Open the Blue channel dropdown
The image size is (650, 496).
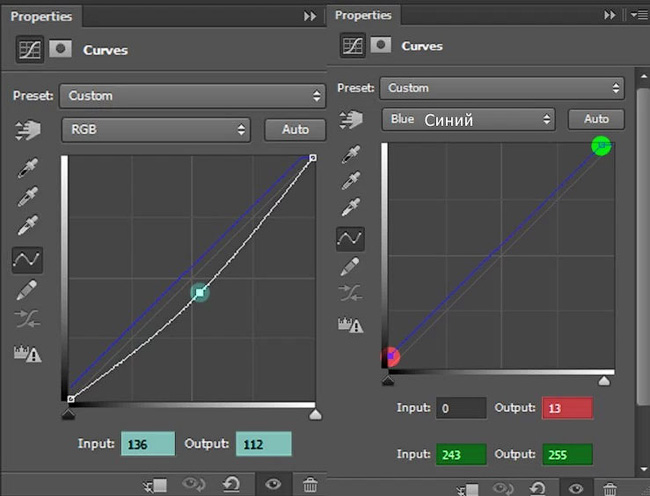[468, 119]
